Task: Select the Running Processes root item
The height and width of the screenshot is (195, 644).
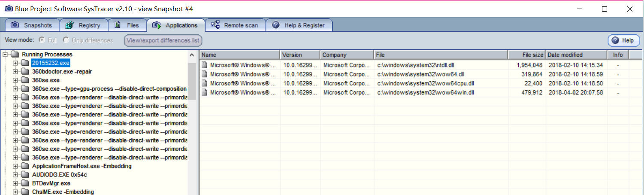Action: click(47, 55)
